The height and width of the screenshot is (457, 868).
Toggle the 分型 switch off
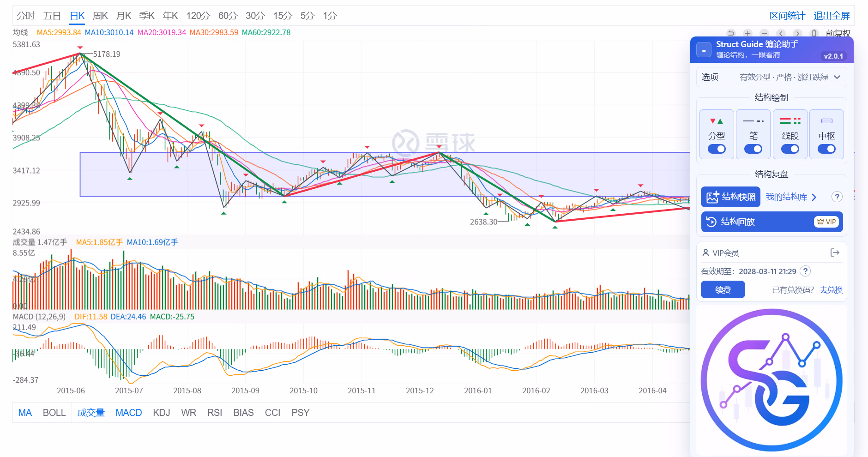[x=717, y=149]
